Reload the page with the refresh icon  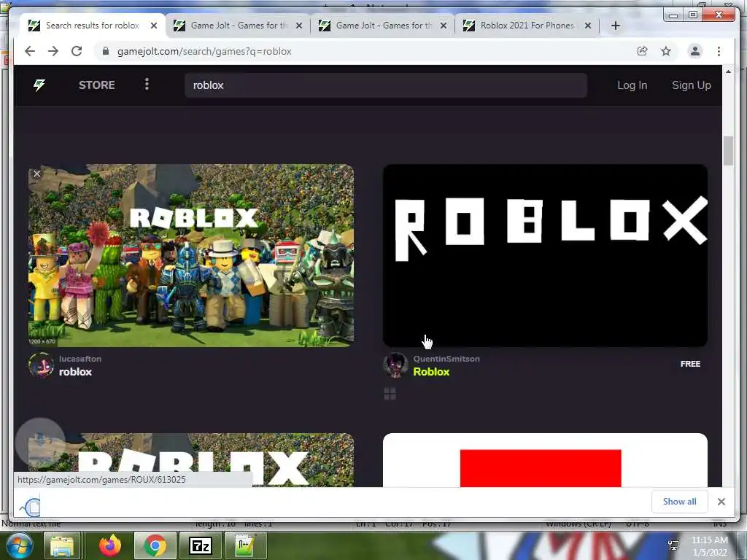click(77, 51)
